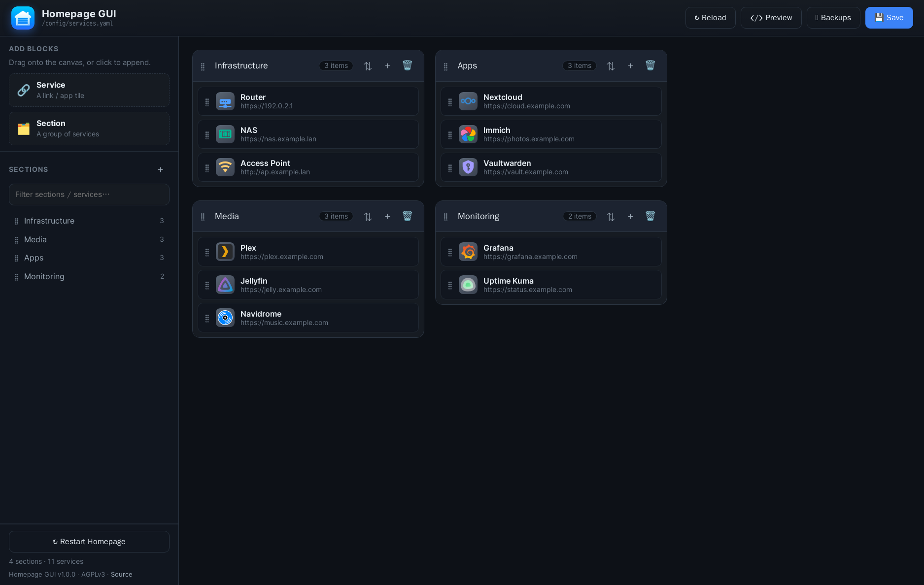Click the Uptime Kuma service icon
The height and width of the screenshot is (585, 924).
pyautogui.click(x=468, y=285)
